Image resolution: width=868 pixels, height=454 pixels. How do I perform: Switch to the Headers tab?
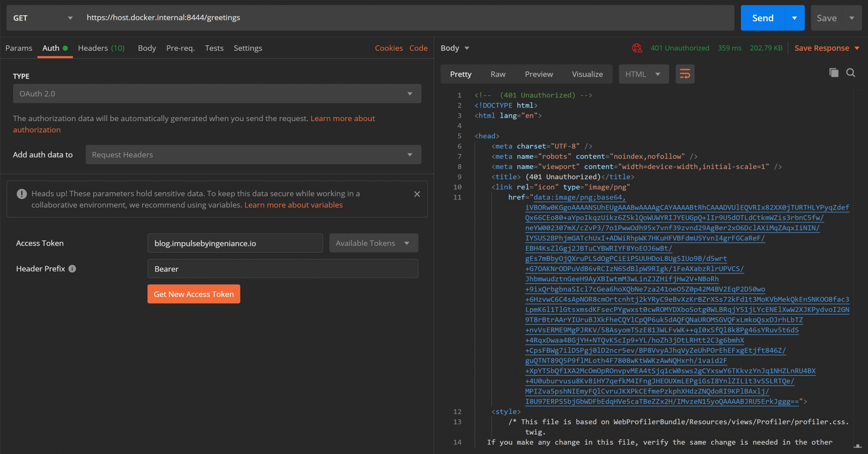(93, 48)
